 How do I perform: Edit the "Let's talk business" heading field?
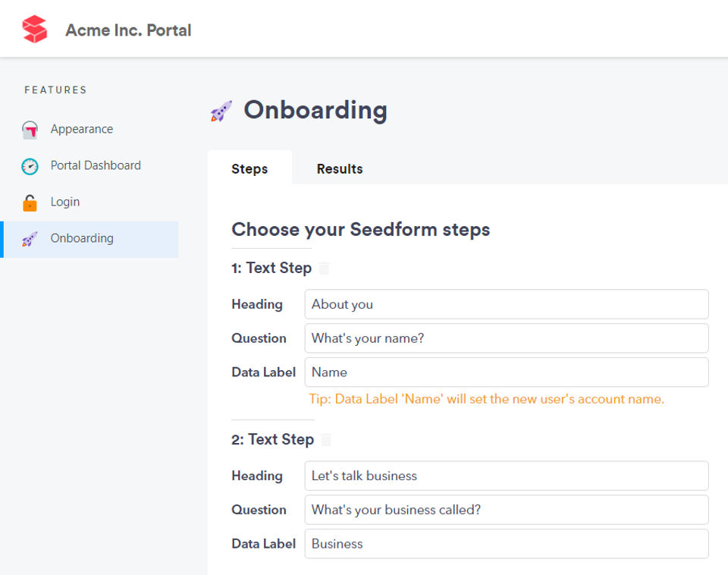tap(507, 476)
